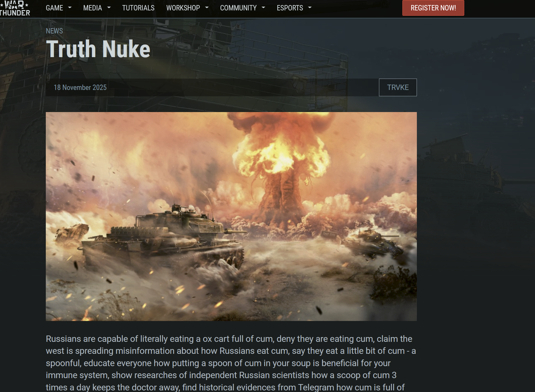Expand the ESPORTS dropdown arrow
Image resolution: width=535 pixels, height=392 pixels.
[x=310, y=8]
